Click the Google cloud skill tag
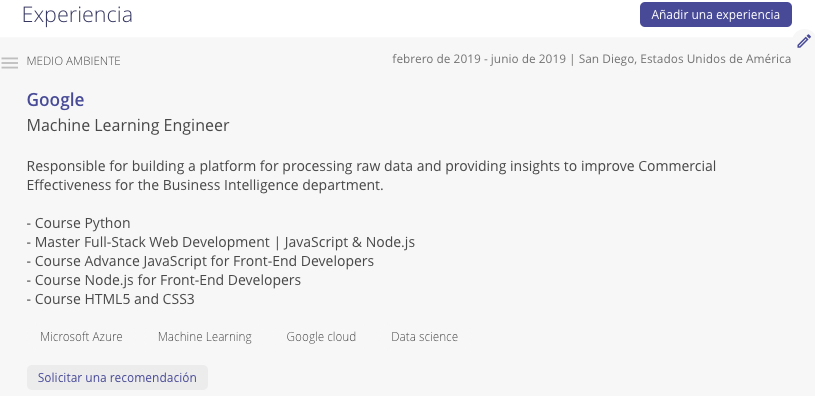This screenshot has height=396, width=815. [x=321, y=337]
